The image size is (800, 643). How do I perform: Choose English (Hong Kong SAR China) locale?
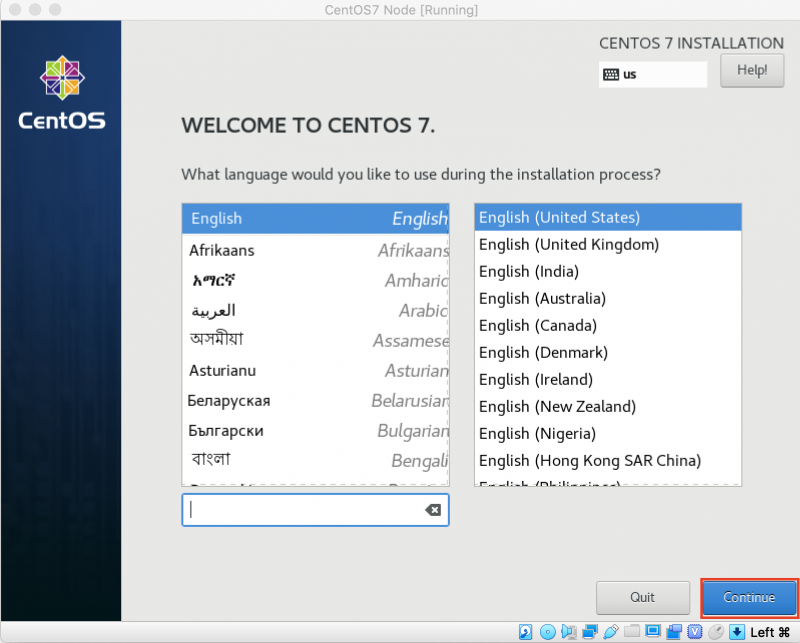coord(608,461)
